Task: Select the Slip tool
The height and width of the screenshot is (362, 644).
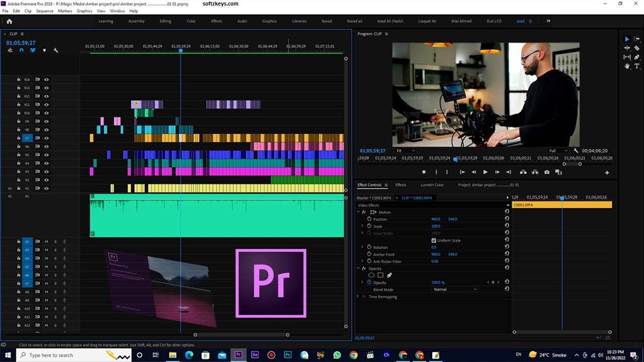Action: 627,57
